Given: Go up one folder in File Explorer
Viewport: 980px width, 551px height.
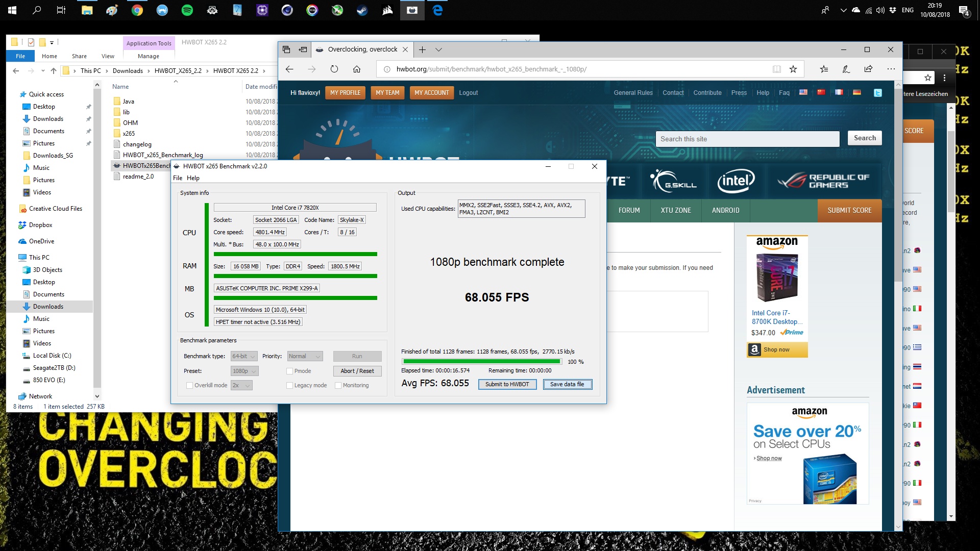Looking at the screenshot, I should (x=54, y=71).
